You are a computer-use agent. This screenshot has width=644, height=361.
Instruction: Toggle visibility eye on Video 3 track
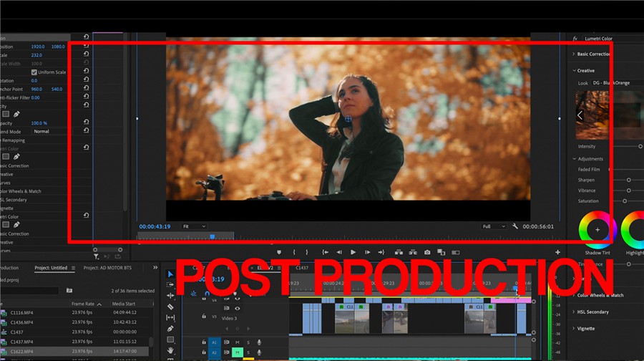[238, 308]
